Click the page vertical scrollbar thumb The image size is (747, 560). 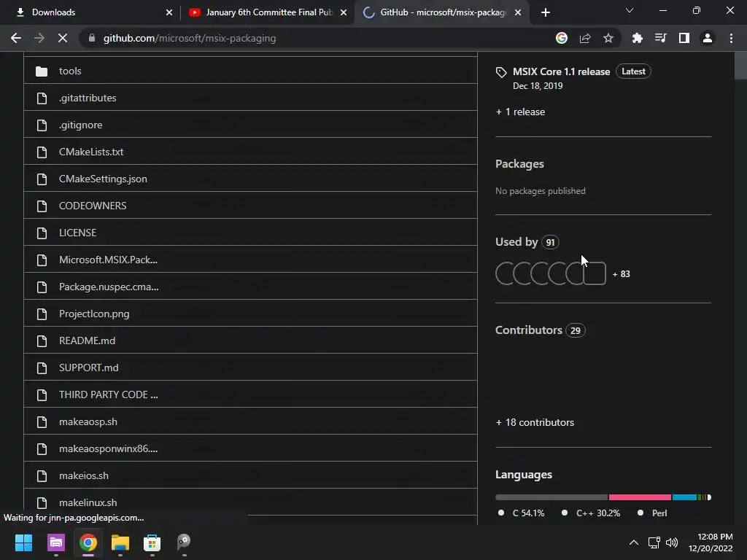(x=740, y=66)
